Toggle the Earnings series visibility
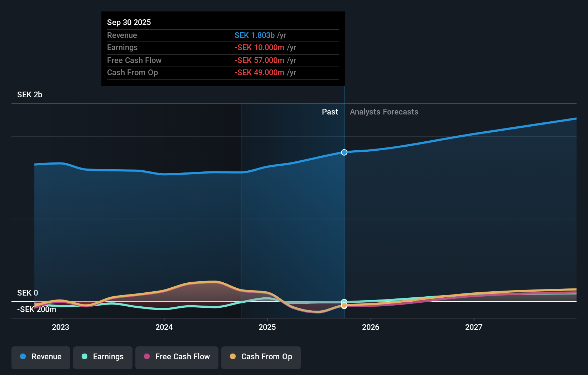 (103, 357)
